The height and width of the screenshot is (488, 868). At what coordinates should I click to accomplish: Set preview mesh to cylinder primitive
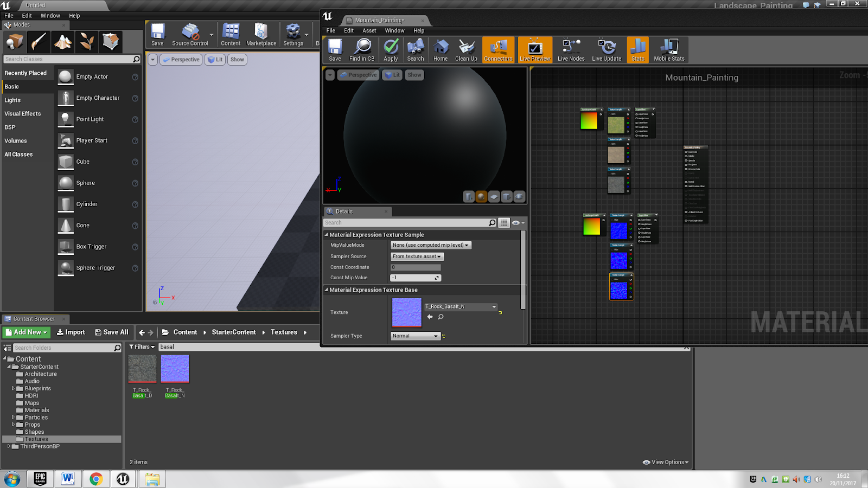(x=469, y=196)
